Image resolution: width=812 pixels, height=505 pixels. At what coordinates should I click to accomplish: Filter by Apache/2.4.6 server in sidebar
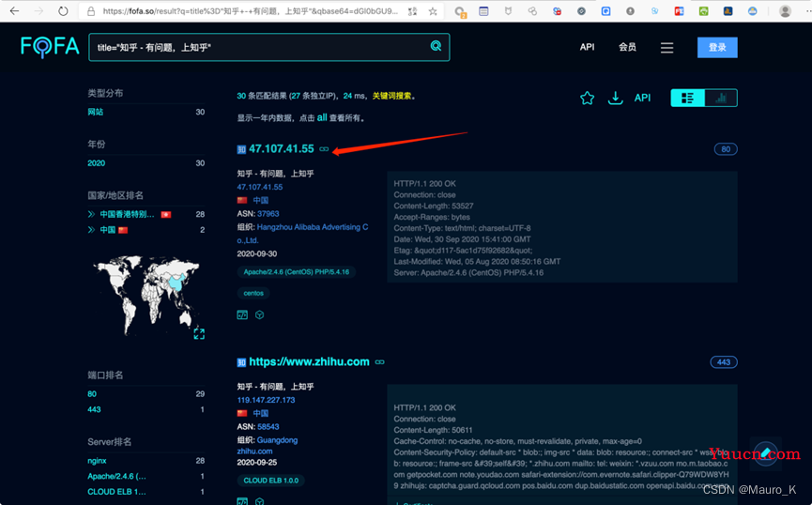pos(116,476)
